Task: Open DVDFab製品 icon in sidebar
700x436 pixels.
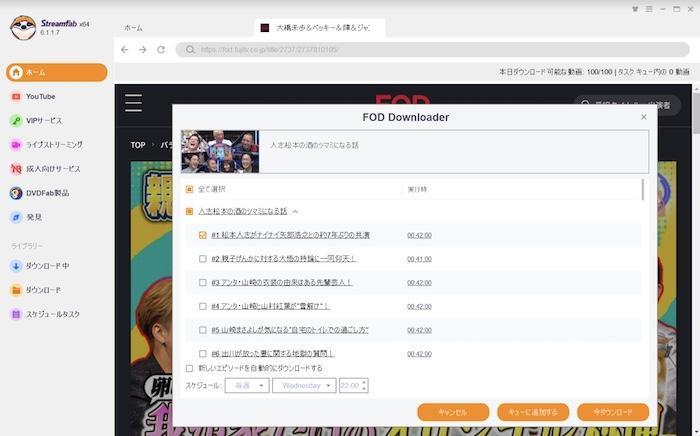Action: click(x=16, y=193)
